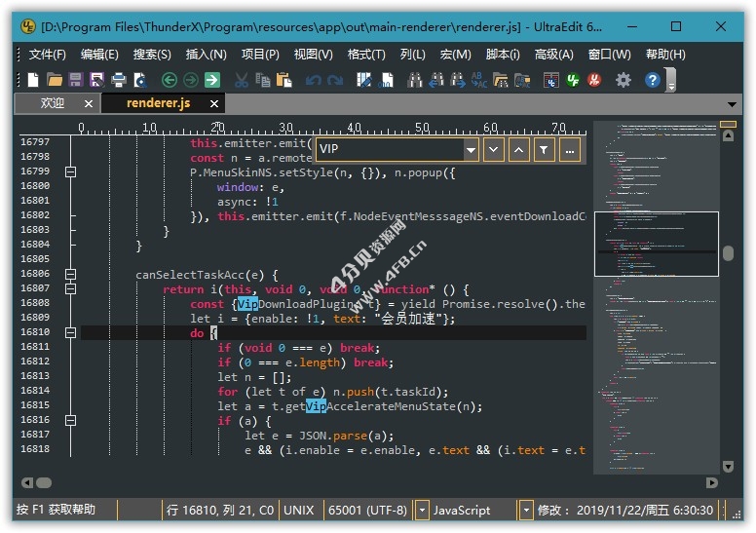Switch to the 欢迎 tab

(53, 103)
